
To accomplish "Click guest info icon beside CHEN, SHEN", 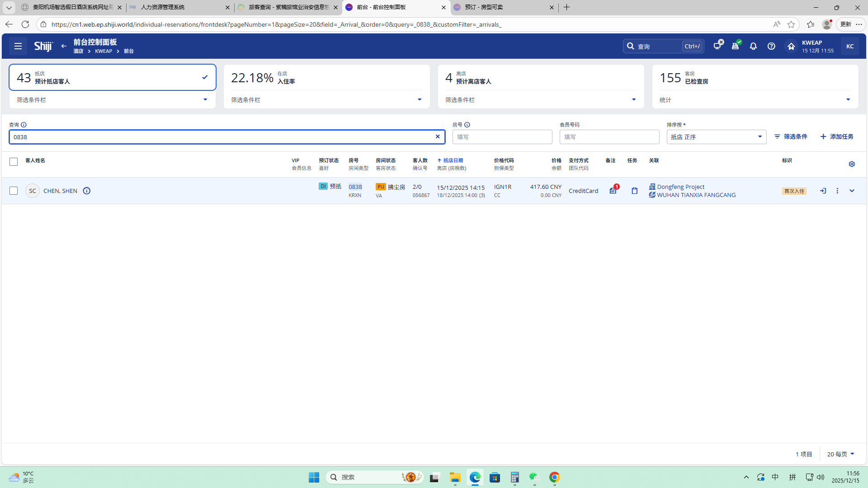I will (87, 191).
